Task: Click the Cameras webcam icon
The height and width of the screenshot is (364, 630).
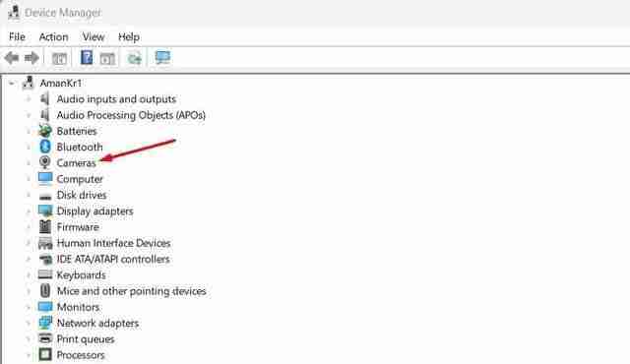Action: tap(45, 162)
